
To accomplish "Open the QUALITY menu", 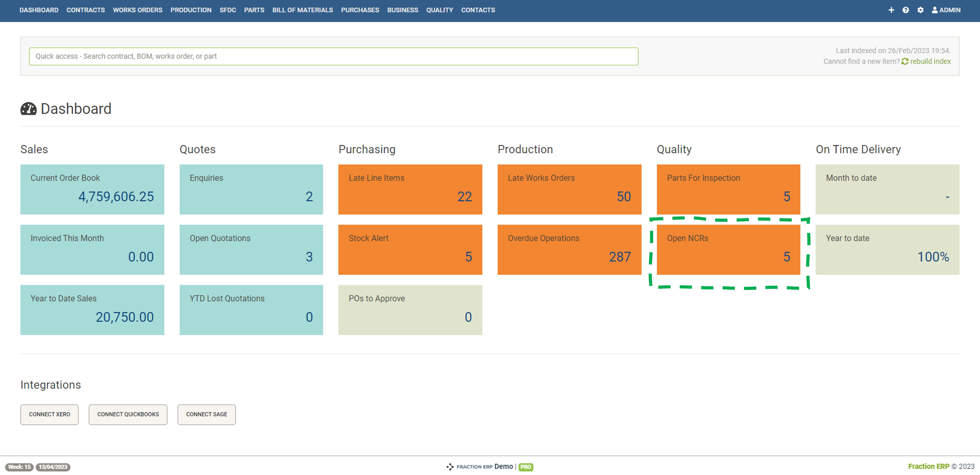I will pos(439,10).
